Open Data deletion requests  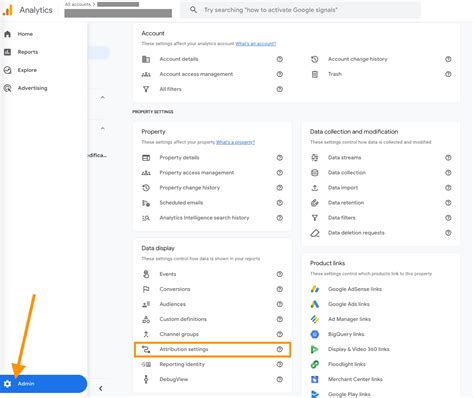[356, 233]
